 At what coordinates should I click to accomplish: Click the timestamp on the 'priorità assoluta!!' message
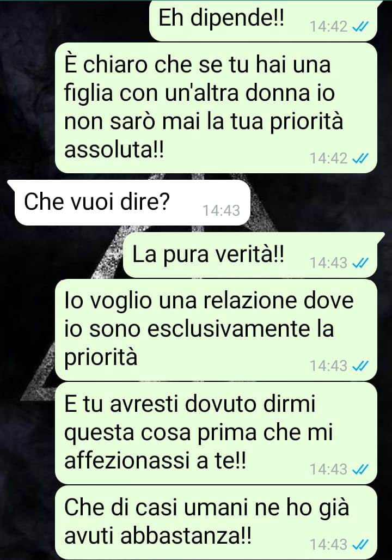click(328, 158)
